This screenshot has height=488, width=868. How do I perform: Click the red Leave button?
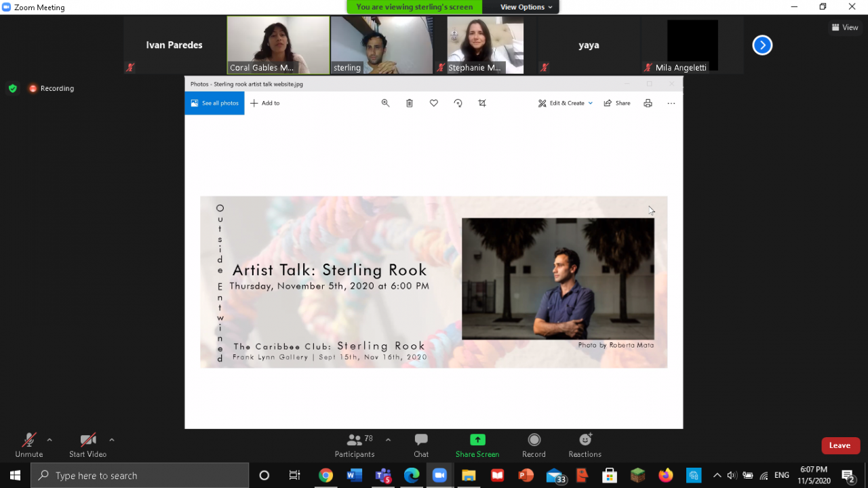[x=840, y=445]
